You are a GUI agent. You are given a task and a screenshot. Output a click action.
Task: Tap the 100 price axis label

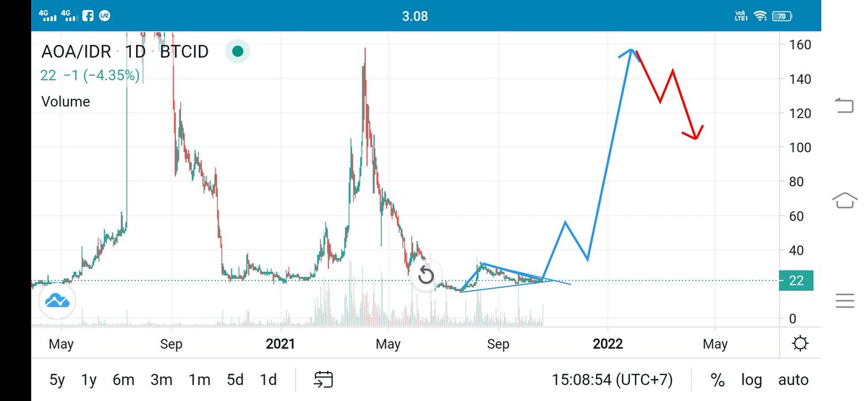point(799,148)
